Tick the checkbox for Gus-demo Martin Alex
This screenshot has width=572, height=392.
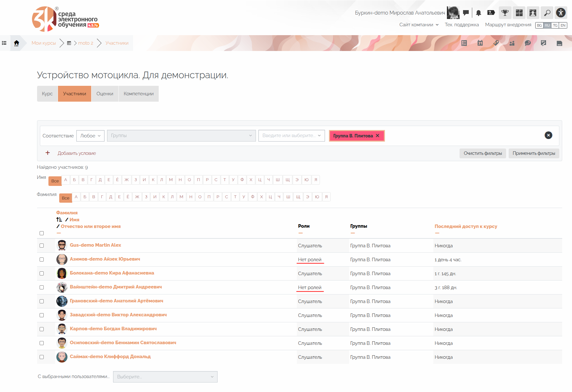click(41, 245)
